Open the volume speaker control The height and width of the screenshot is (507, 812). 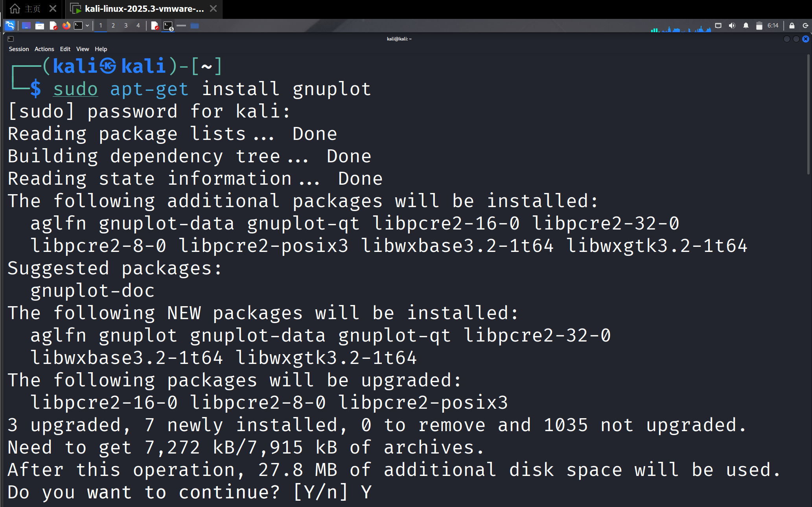(732, 26)
